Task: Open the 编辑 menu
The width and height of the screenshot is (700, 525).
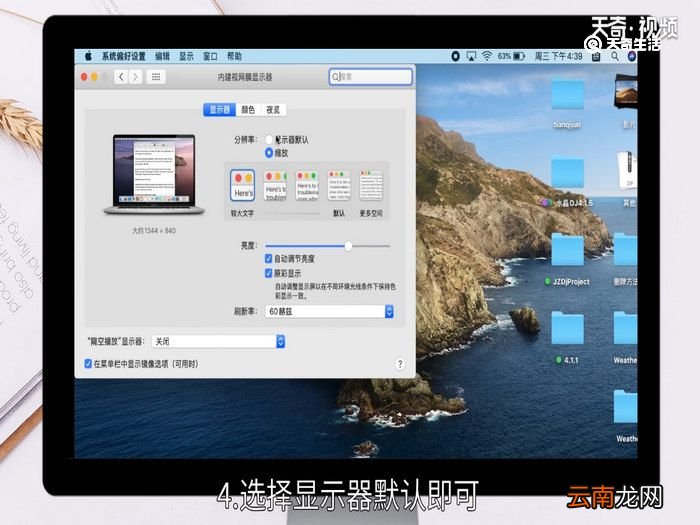Action: coord(162,56)
